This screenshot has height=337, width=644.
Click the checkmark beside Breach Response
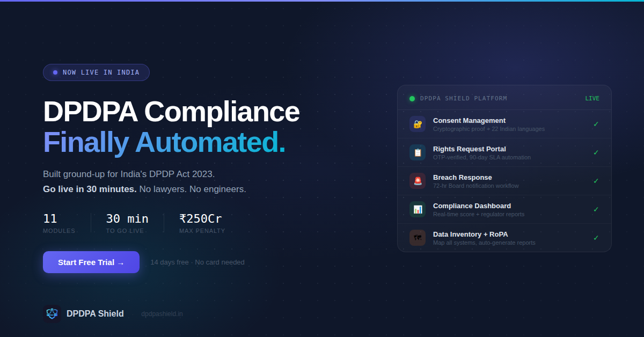click(596, 181)
